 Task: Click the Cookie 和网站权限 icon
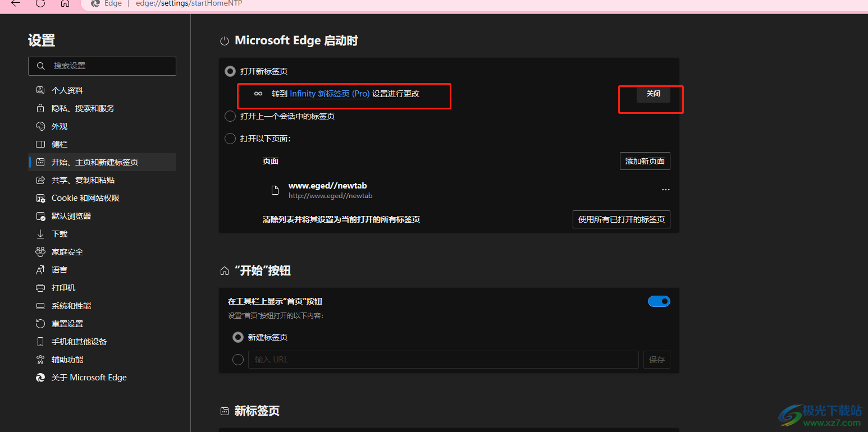coord(40,198)
